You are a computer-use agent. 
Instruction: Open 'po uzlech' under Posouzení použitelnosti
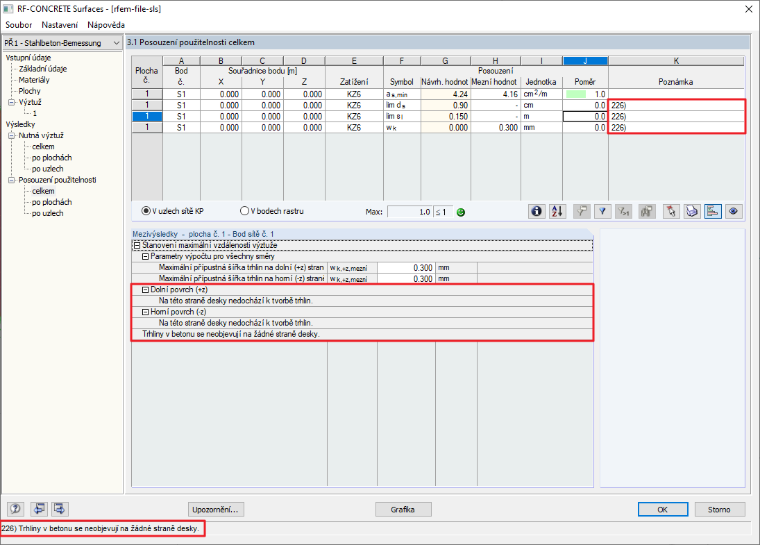(48, 213)
